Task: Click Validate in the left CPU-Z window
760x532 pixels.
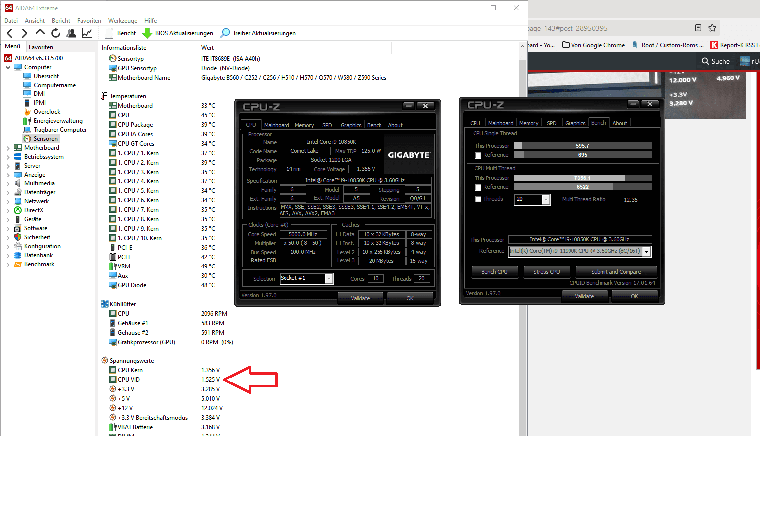Action: point(360,298)
